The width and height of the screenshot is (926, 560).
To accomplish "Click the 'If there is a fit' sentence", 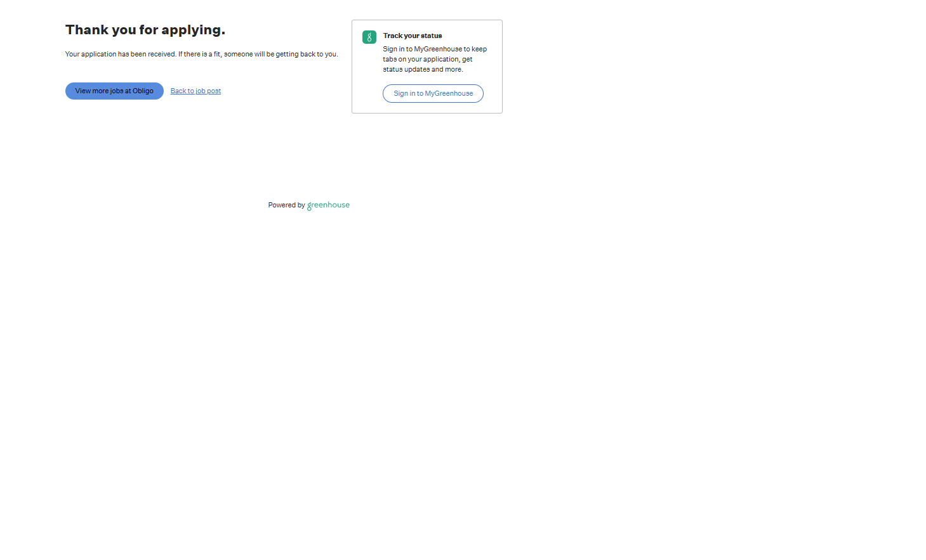I will coord(199,55).
